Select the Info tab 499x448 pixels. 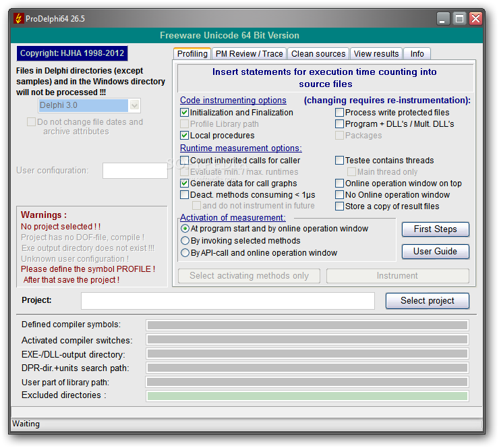click(x=417, y=54)
